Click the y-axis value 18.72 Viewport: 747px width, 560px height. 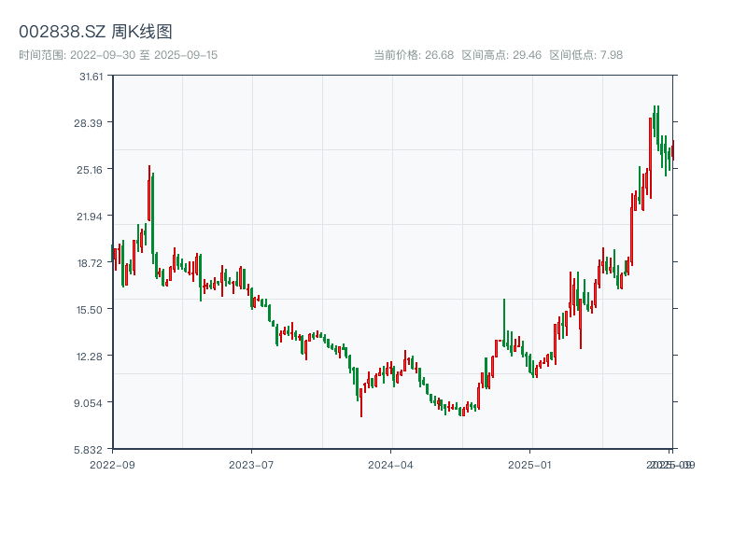[x=90, y=263]
